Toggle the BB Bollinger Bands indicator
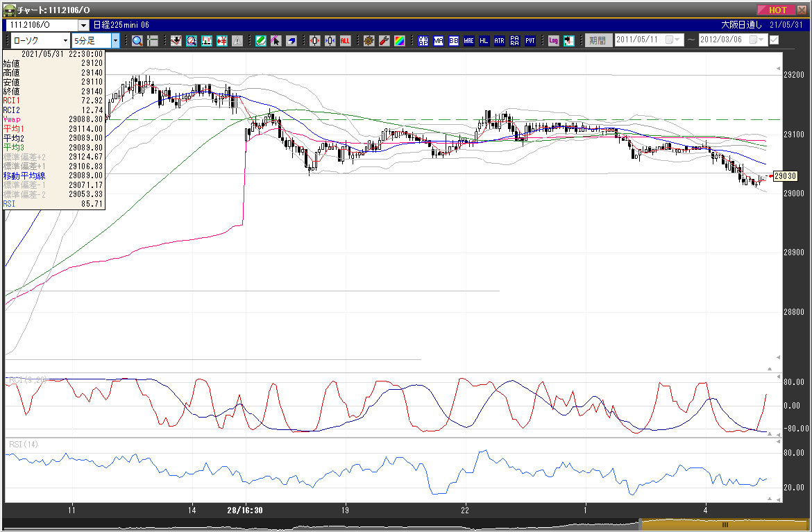Viewport: 812px width, 532px height. [x=454, y=40]
